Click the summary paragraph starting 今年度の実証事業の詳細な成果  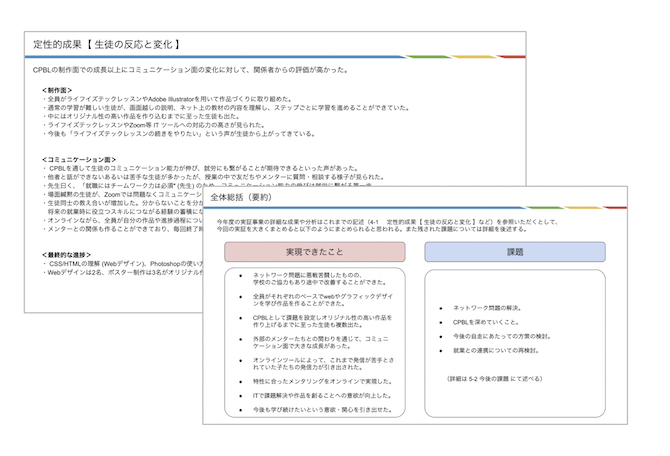[387, 225]
